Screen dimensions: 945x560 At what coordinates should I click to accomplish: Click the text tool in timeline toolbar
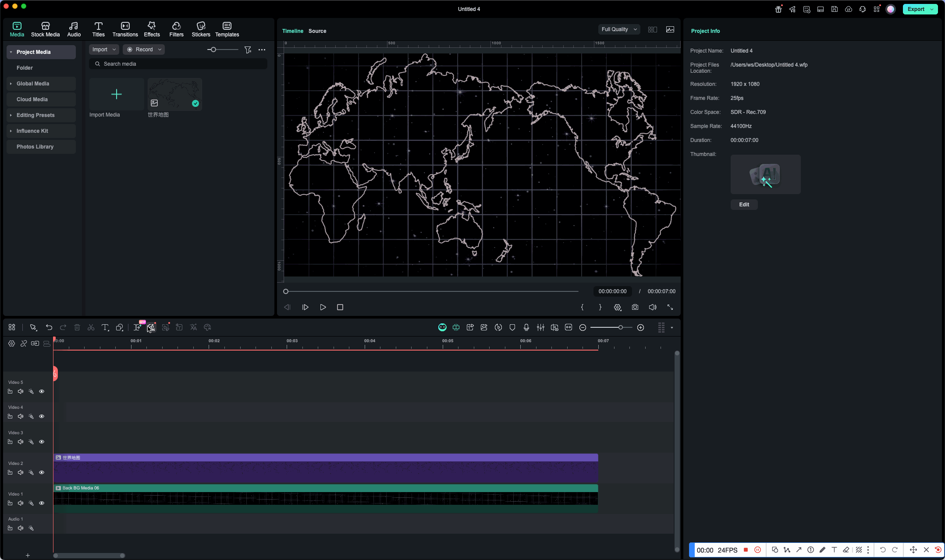click(x=105, y=327)
